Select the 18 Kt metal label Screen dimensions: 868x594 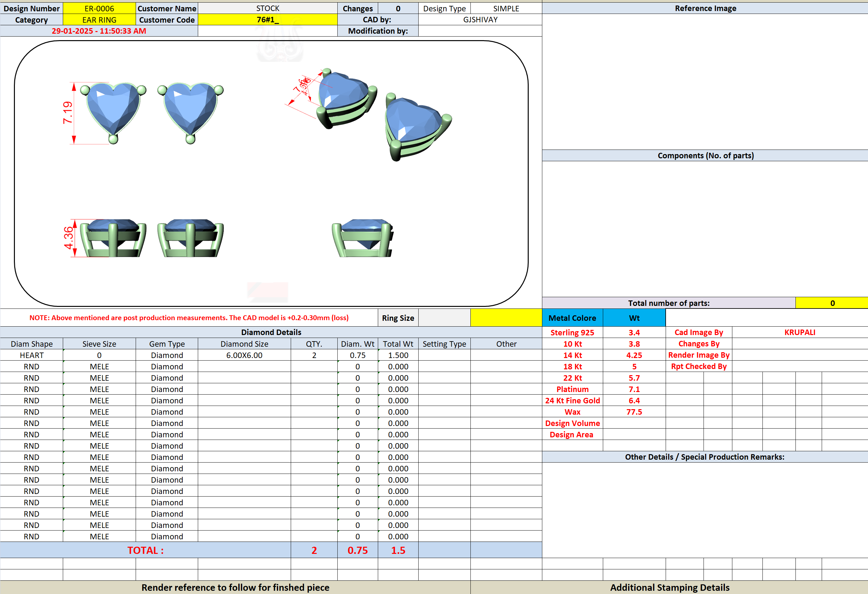point(572,366)
